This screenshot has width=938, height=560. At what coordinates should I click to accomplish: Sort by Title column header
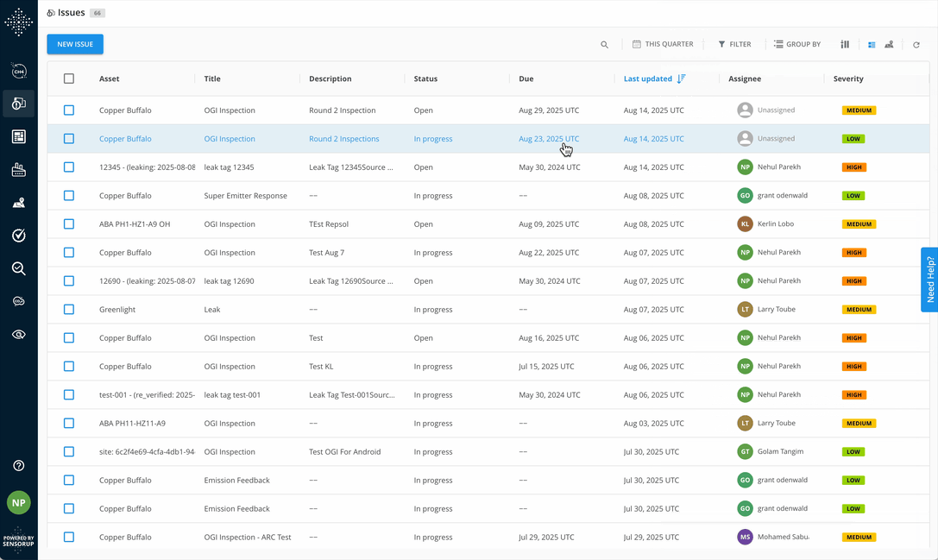click(x=212, y=79)
